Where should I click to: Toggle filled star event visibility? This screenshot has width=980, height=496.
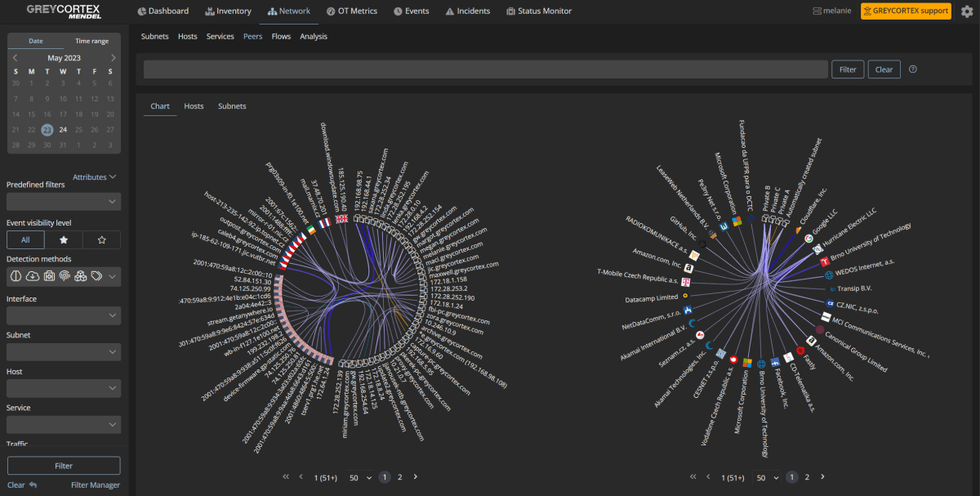pyautogui.click(x=64, y=239)
